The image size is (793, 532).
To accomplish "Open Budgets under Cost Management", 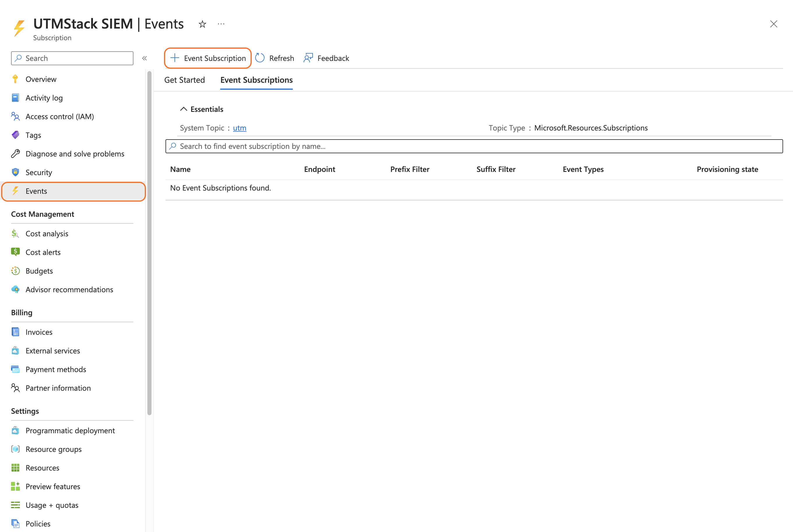I will (x=39, y=271).
